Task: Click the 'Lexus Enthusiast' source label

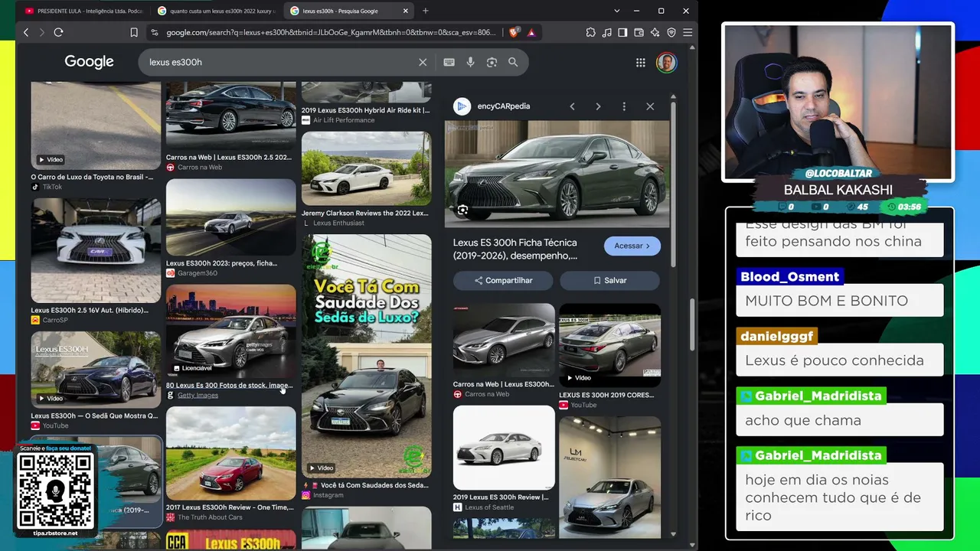Action: [x=338, y=223]
